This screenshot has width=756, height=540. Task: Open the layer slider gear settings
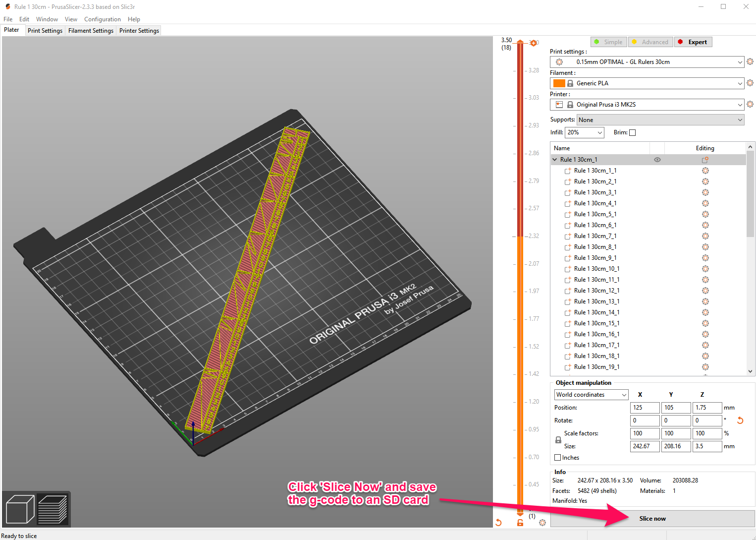pos(542,523)
